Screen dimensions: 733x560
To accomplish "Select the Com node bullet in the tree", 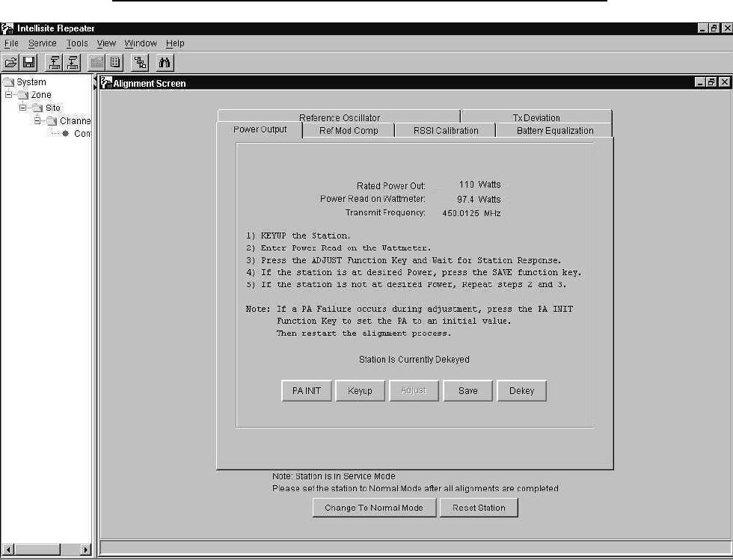I will tap(66, 134).
